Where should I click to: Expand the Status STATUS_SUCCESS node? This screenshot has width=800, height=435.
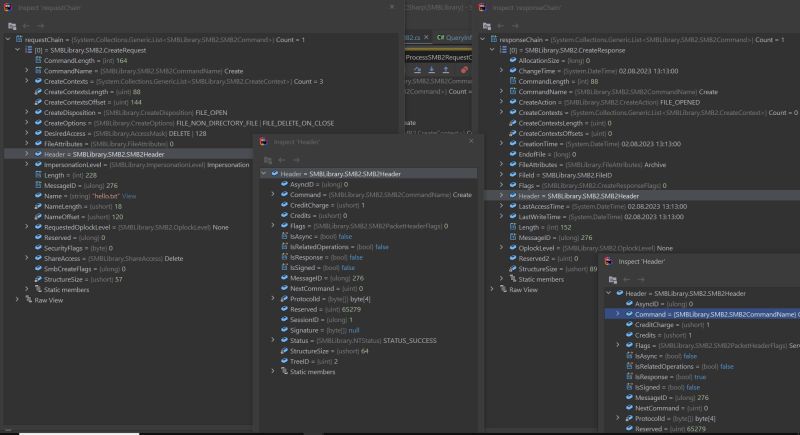273,340
